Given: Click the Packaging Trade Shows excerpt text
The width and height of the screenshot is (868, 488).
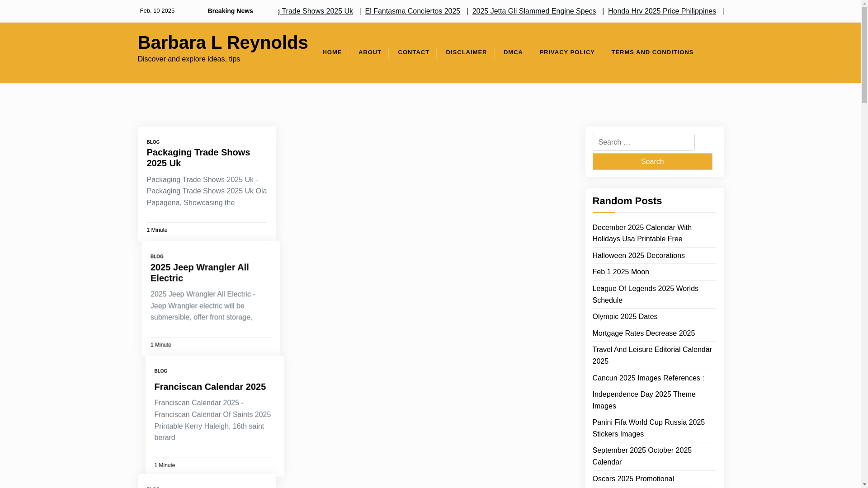Looking at the screenshot, I should point(207,191).
